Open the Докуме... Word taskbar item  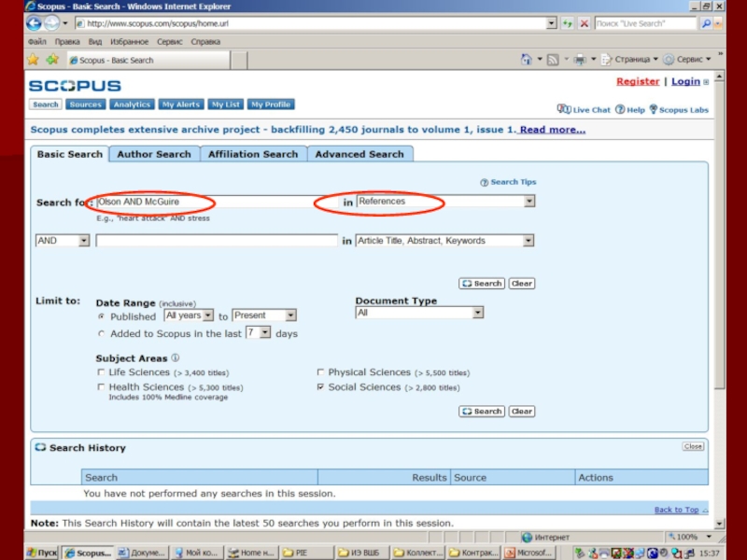coord(142,553)
